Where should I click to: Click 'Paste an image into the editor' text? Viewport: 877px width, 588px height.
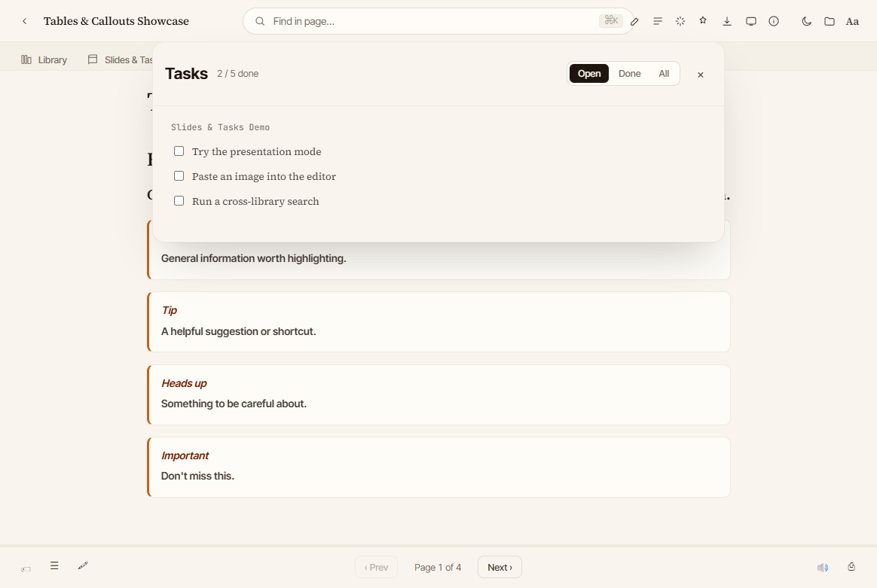[264, 177]
